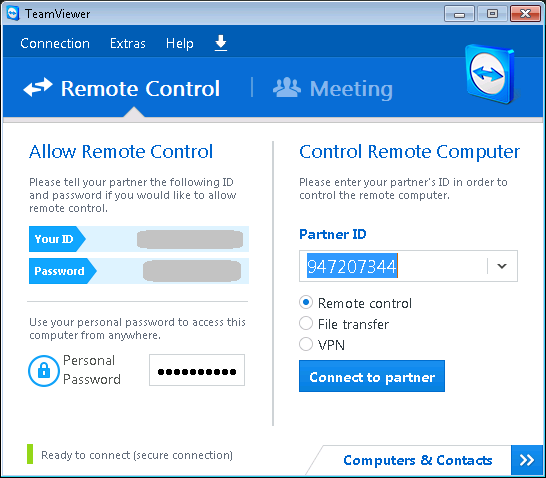
Task: Select the Remote control radio option
Action: 306,303
